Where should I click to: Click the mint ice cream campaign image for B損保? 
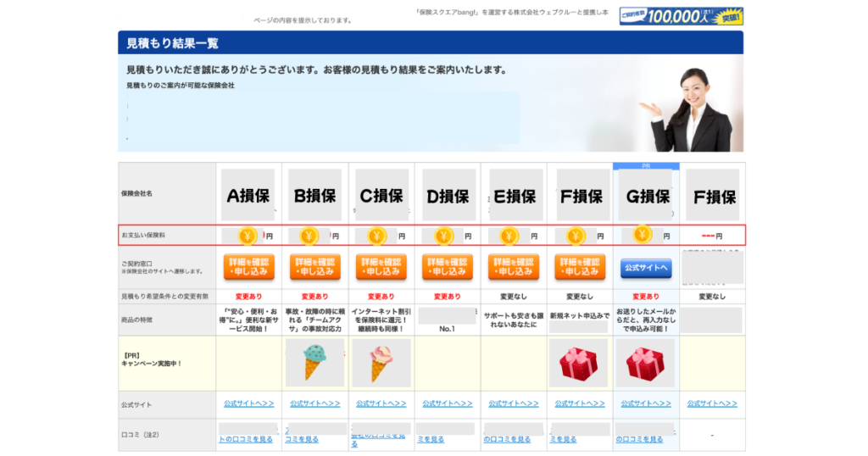[x=314, y=363]
